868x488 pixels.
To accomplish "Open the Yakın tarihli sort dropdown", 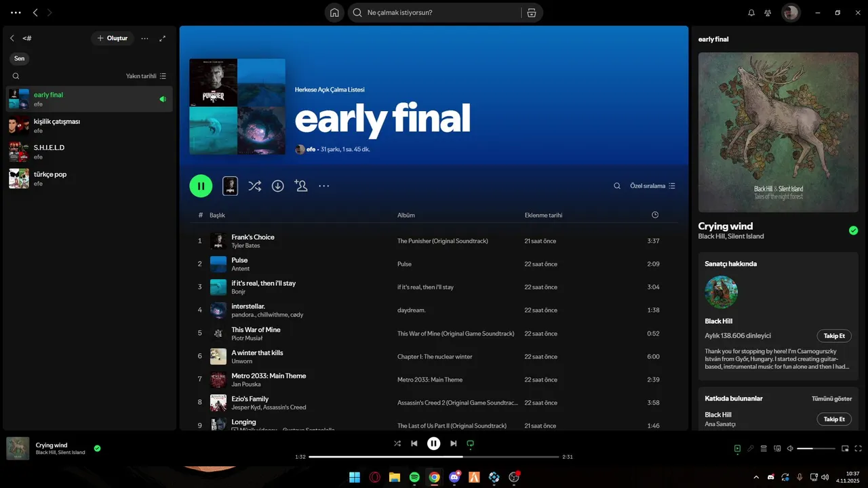I will (146, 76).
